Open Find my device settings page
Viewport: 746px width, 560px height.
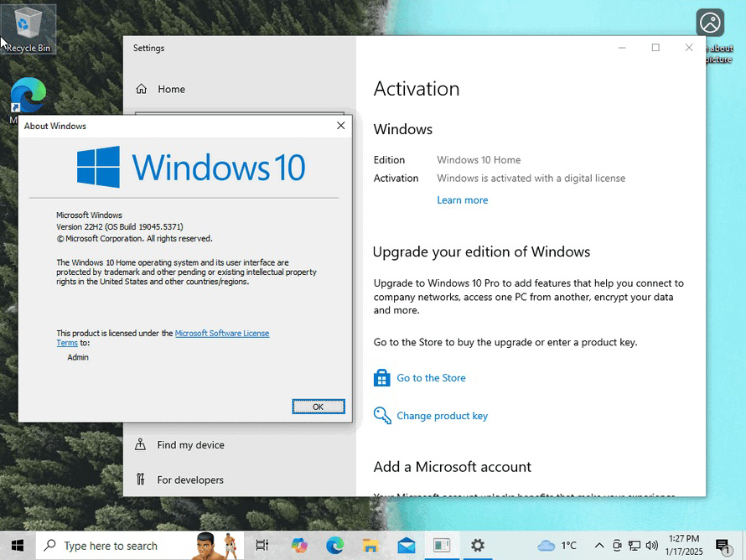click(190, 445)
